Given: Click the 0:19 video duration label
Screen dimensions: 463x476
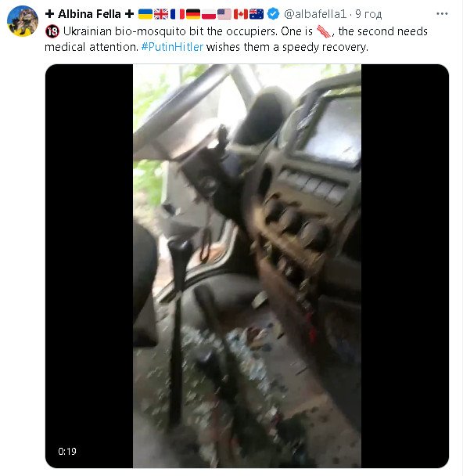Looking at the screenshot, I should coord(67,452).
